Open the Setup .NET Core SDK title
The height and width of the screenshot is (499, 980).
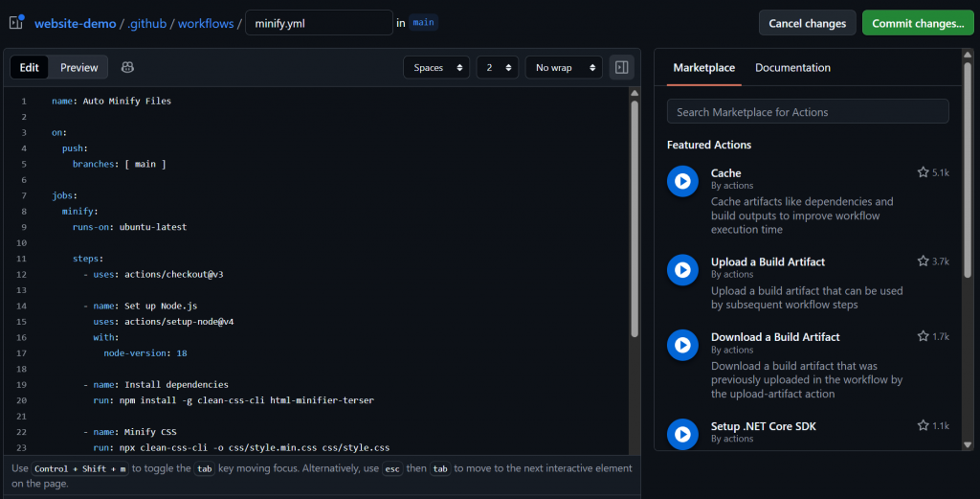click(763, 426)
